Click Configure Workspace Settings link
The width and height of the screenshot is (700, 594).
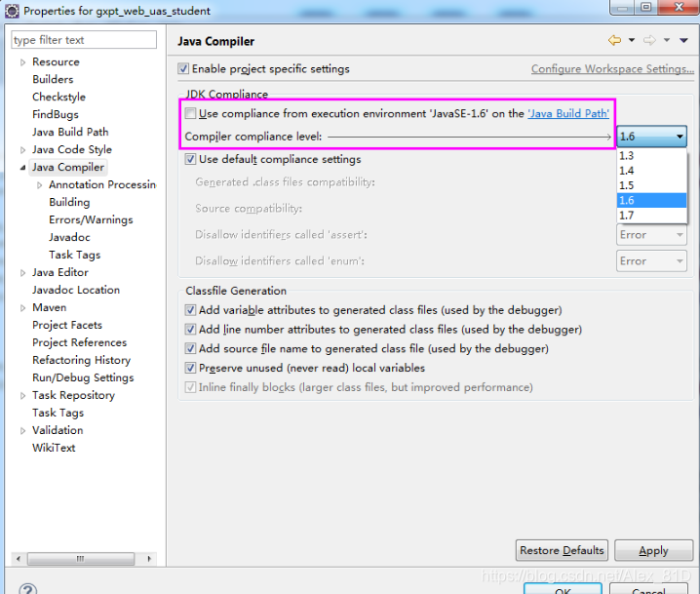612,69
